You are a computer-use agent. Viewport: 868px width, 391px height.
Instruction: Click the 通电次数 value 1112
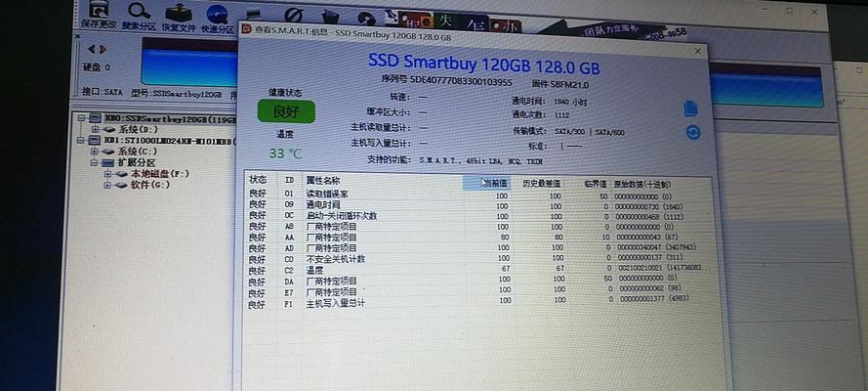(561, 115)
